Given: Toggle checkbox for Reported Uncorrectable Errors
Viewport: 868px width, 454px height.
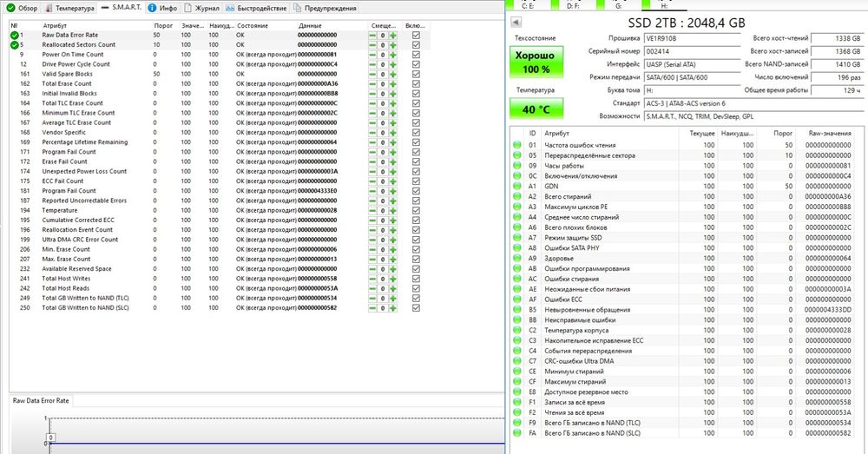Looking at the screenshot, I should (x=416, y=201).
